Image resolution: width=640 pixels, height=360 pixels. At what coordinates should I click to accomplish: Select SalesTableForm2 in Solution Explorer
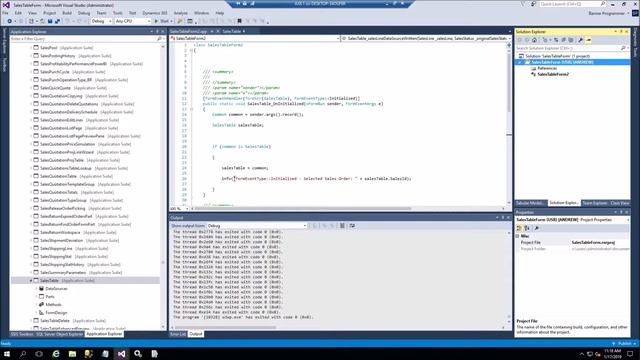click(x=553, y=74)
